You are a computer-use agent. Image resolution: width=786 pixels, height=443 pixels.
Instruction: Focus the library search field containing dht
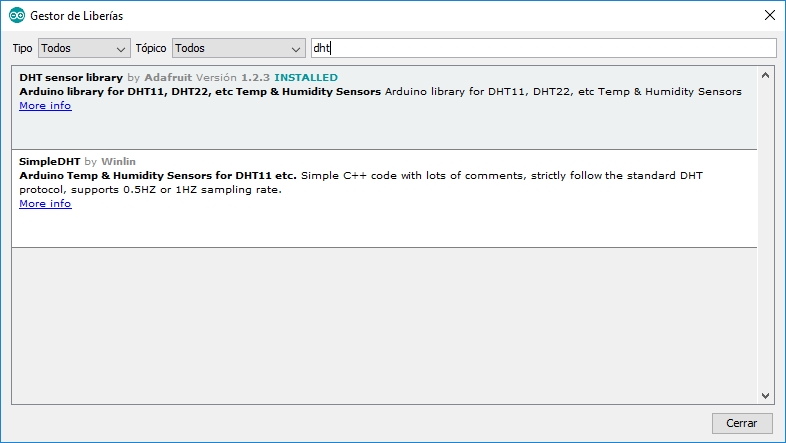coord(544,48)
